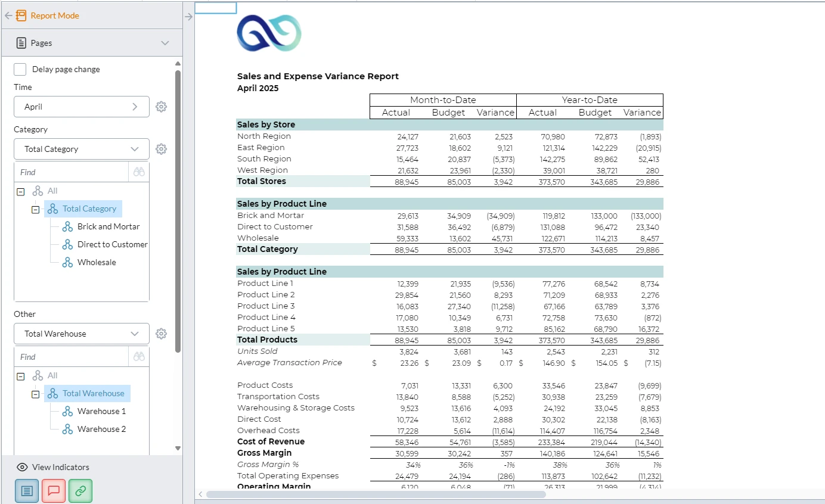The width and height of the screenshot is (825, 504).
Task: Click the Total Operating Expenses label
Action: (x=288, y=475)
